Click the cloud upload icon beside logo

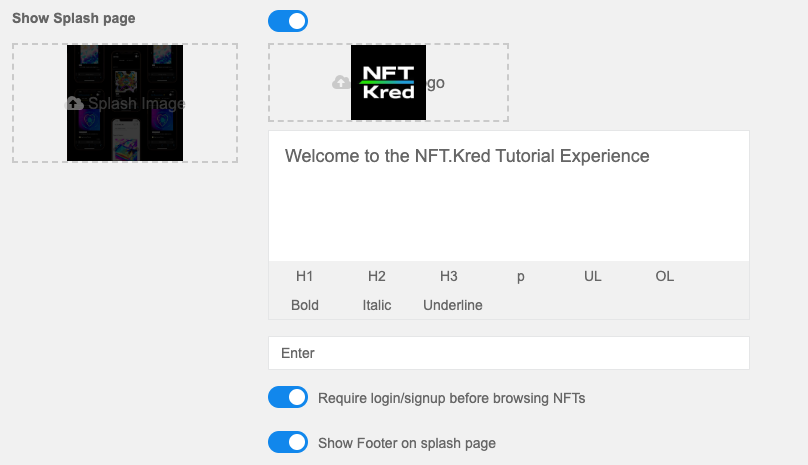[341, 82]
